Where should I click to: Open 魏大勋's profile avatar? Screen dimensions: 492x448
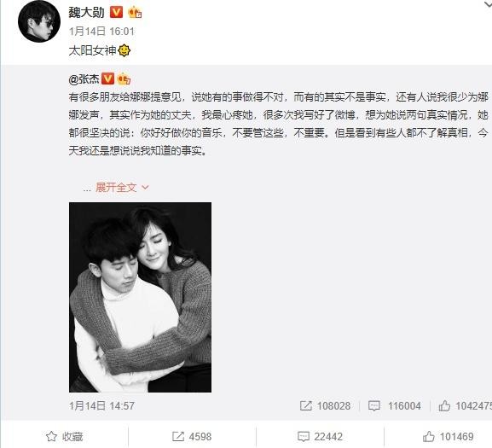point(39,21)
